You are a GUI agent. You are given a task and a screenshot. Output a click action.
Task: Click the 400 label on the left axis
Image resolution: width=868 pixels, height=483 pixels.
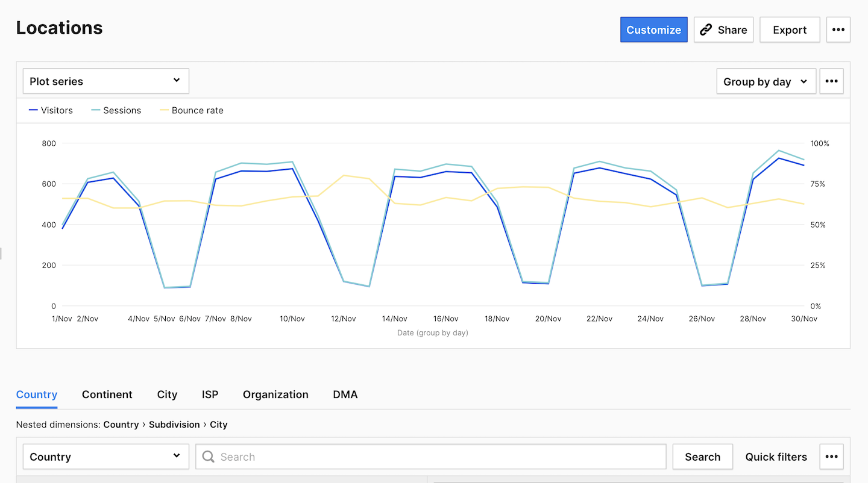[49, 225]
